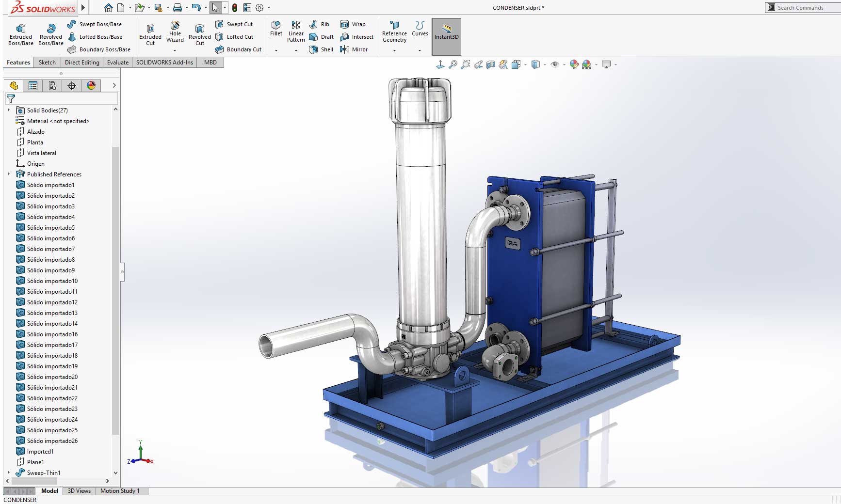Switch to the DisplayManager panel tab

[91, 86]
